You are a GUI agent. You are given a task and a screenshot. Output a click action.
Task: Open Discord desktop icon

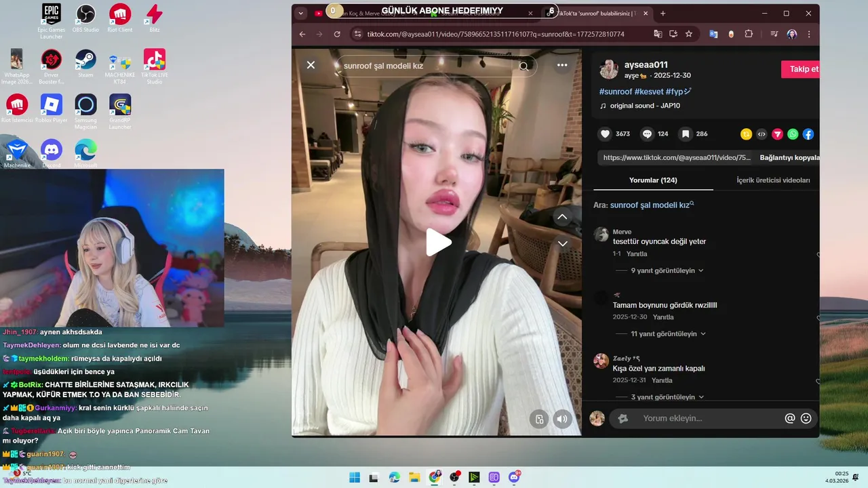[x=51, y=153]
